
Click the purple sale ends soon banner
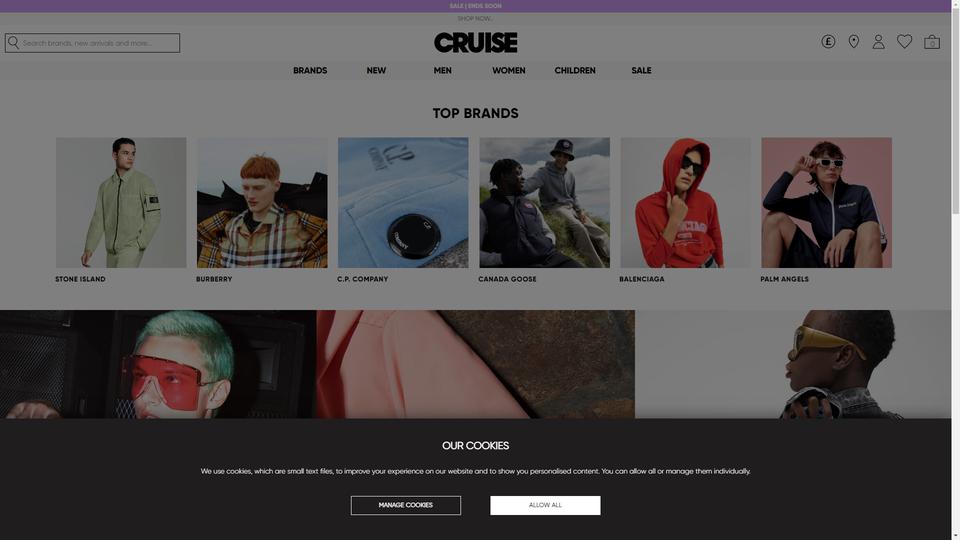(x=476, y=6)
